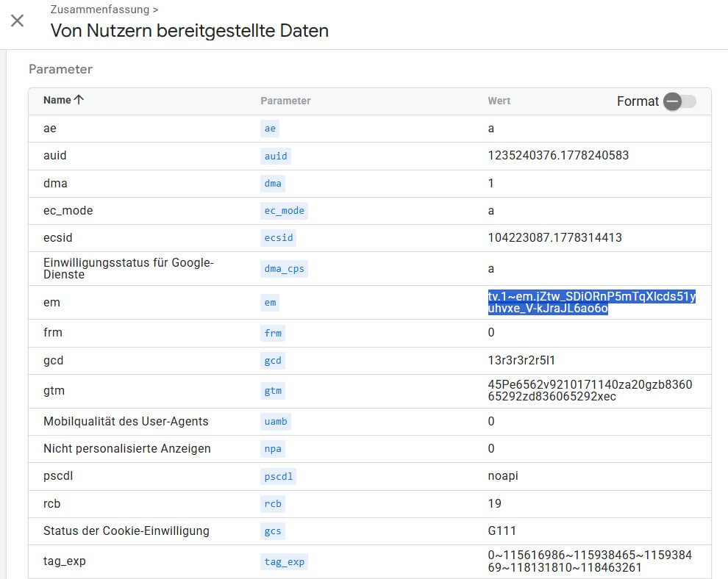This screenshot has width=728, height=579.
Task: Click the Parameter section heading
Action: (x=61, y=69)
